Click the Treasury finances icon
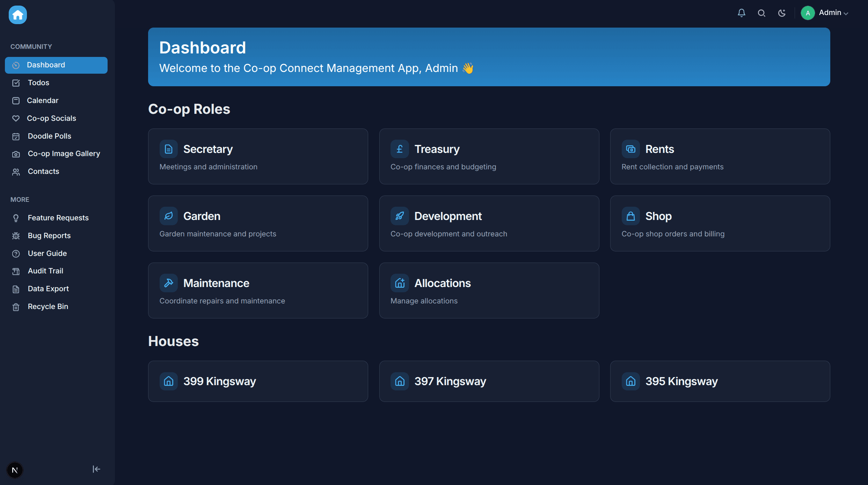The height and width of the screenshot is (485, 868). tap(399, 148)
